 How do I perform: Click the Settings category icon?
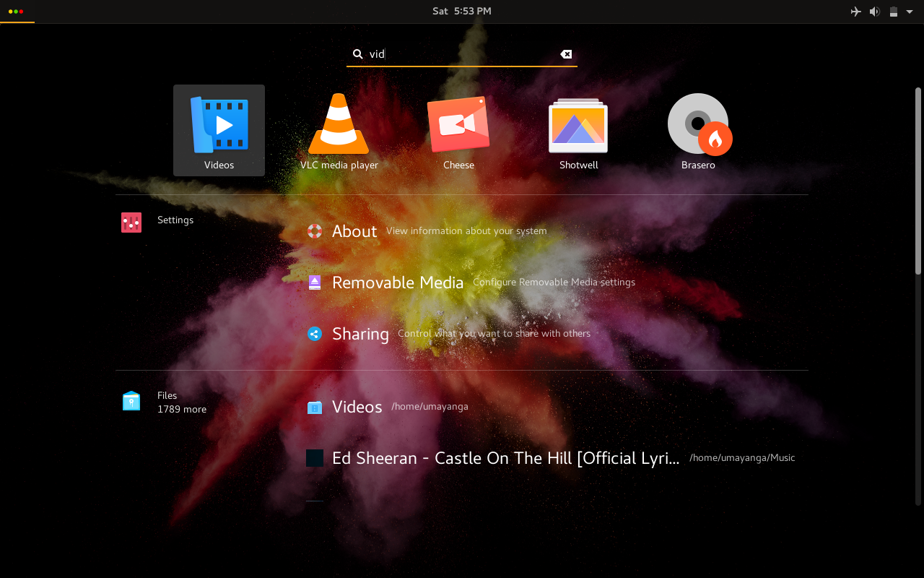(x=131, y=223)
